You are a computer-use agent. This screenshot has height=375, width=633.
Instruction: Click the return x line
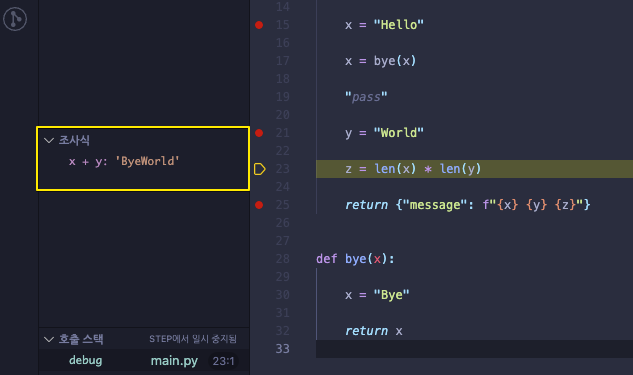pos(374,331)
